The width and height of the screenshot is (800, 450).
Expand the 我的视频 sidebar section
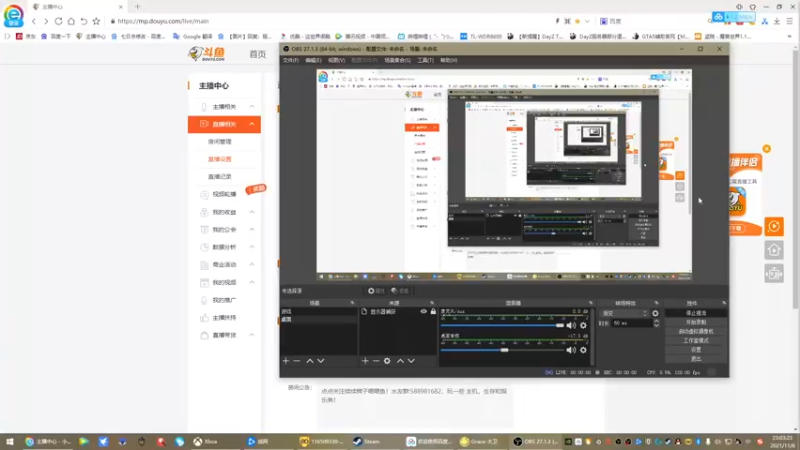(252, 282)
